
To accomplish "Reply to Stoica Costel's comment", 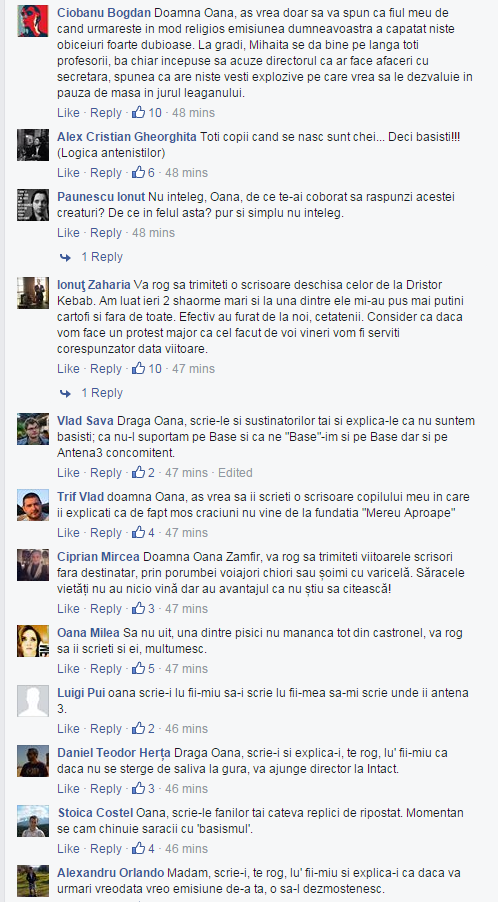I will 106,849.
